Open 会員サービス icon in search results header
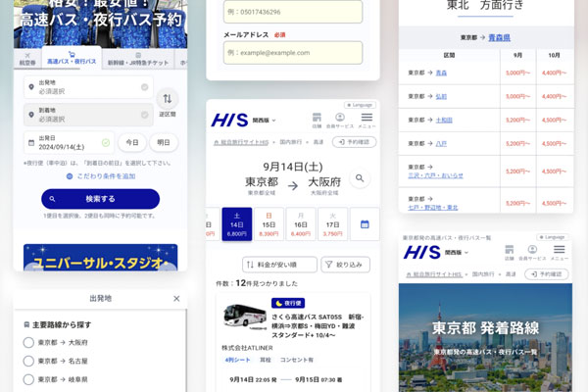This screenshot has width=588, height=392. [x=340, y=118]
